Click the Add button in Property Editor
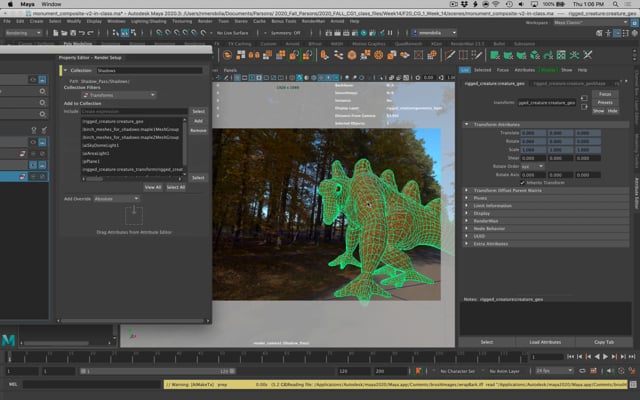Screen dimensions: 640x400 click(x=198, y=121)
